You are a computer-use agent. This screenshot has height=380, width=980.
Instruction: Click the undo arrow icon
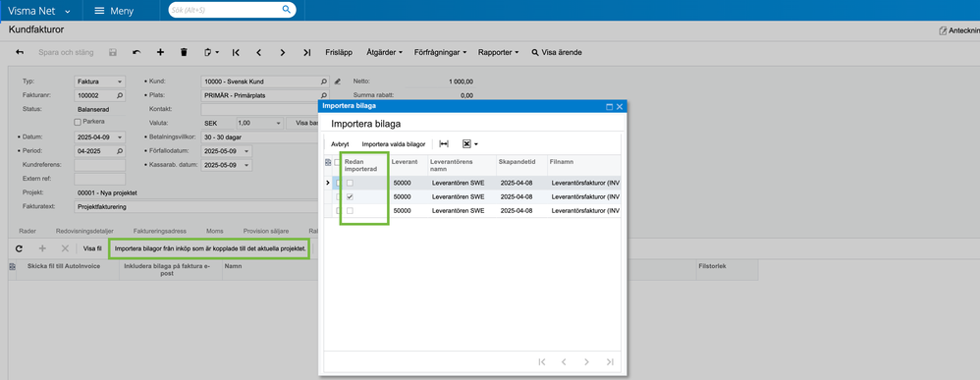tap(136, 52)
